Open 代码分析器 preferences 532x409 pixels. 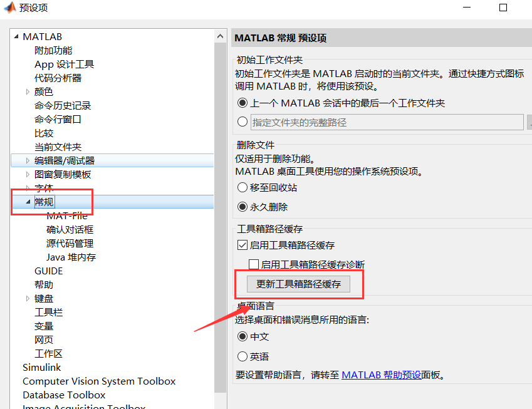[x=58, y=78]
